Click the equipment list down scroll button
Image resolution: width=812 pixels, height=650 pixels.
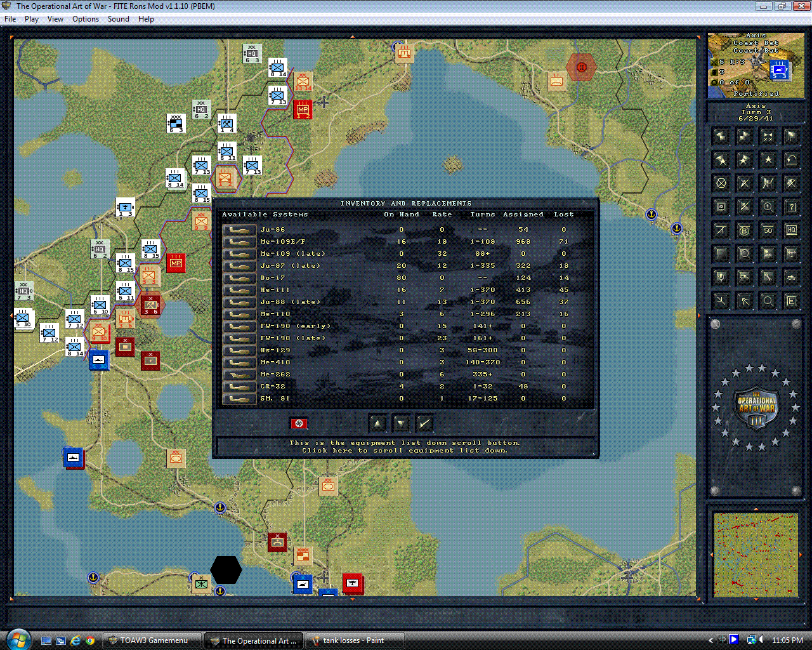[x=401, y=423]
